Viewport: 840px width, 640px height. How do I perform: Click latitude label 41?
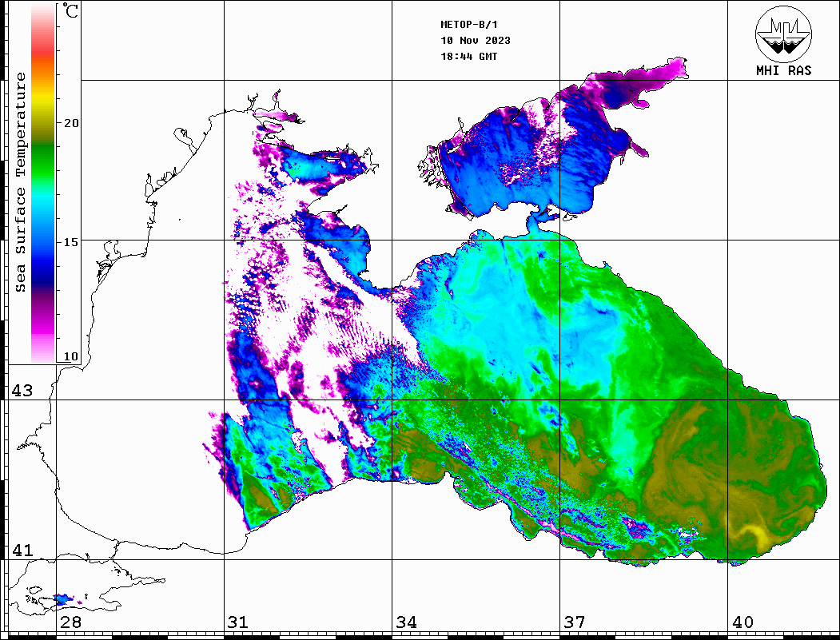[22, 550]
